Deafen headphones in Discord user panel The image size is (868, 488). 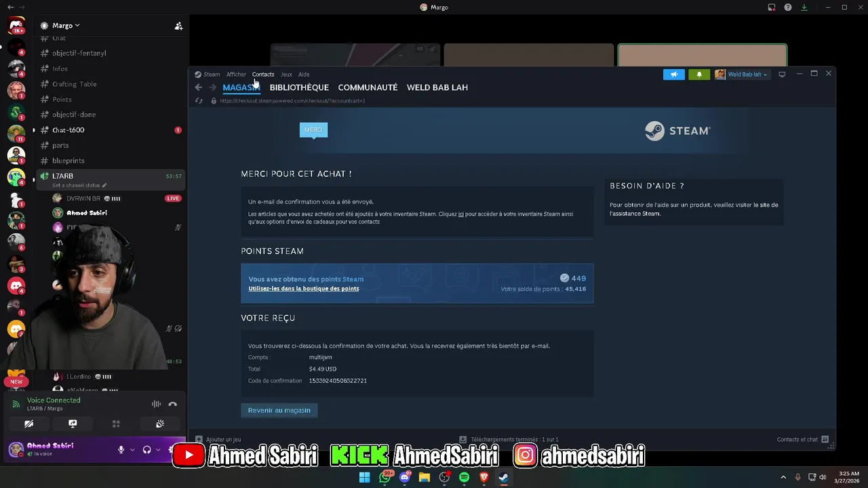point(146,449)
